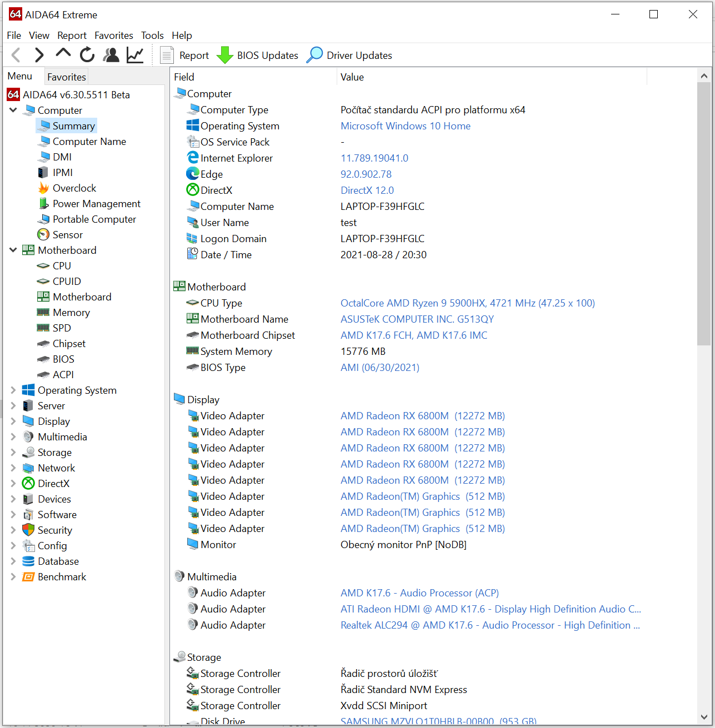Viewport: 715px width, 728px height.
Task: Open the user profile toolbar icon
Action: click(111, 55)
